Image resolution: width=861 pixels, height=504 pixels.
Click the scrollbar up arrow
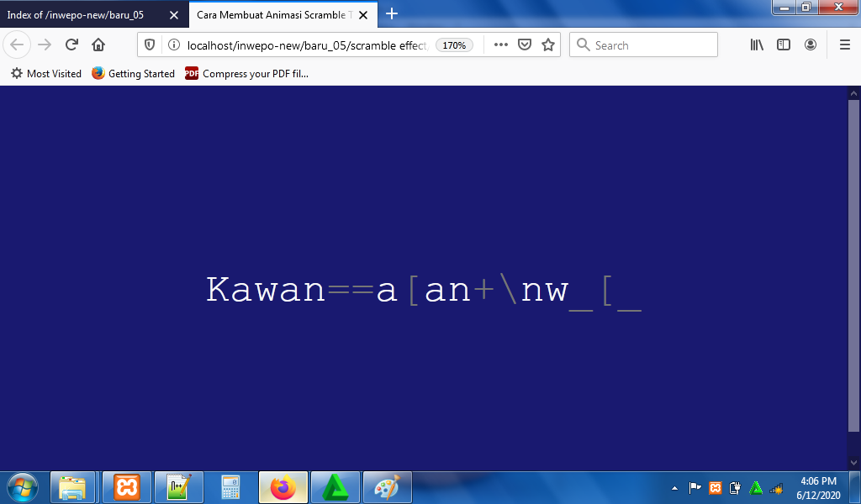[854, 93]
